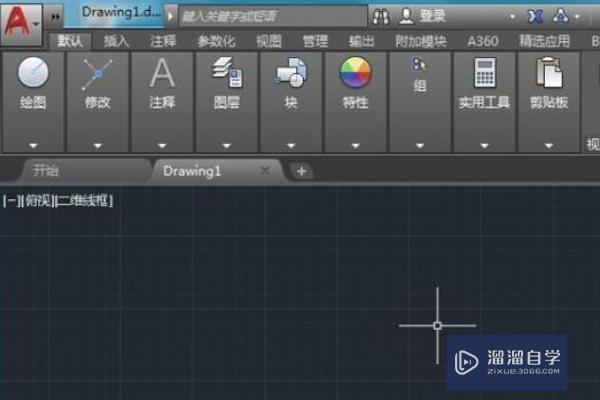Click the search keyword input field
Viewport: 600px width, 400px height.
tap(273, 16)
